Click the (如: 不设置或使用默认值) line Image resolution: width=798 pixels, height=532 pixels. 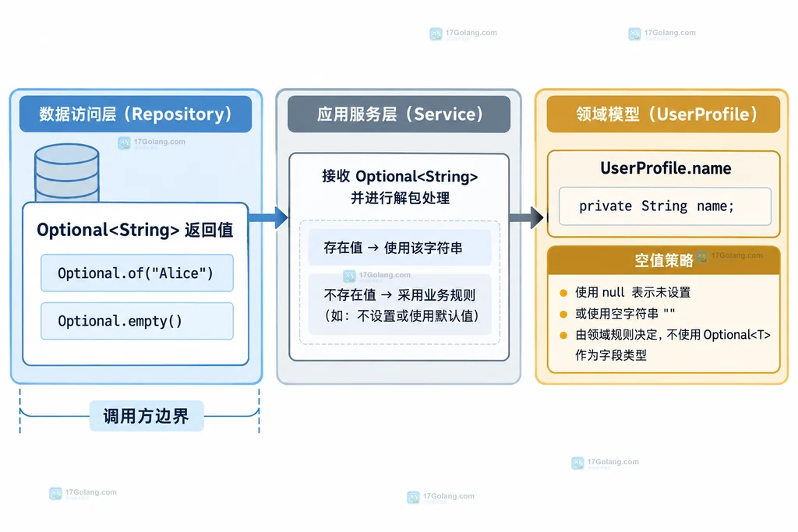tap(401, 315)
